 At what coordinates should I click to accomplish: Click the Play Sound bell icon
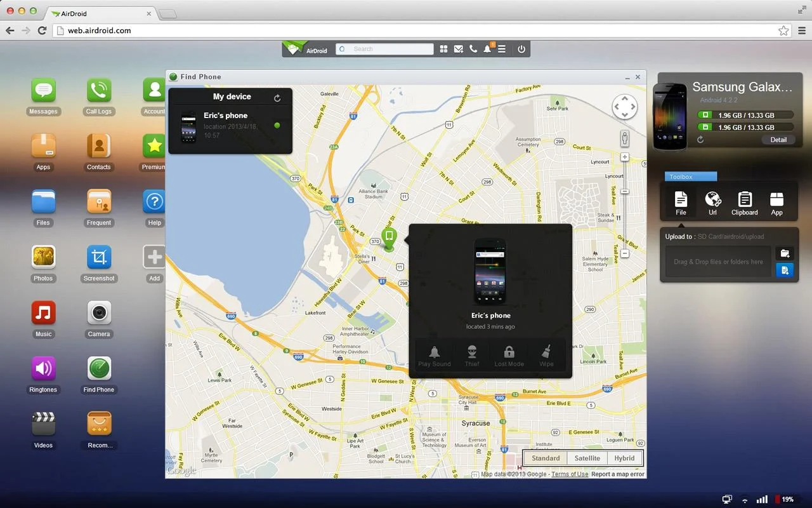[435, 352]
